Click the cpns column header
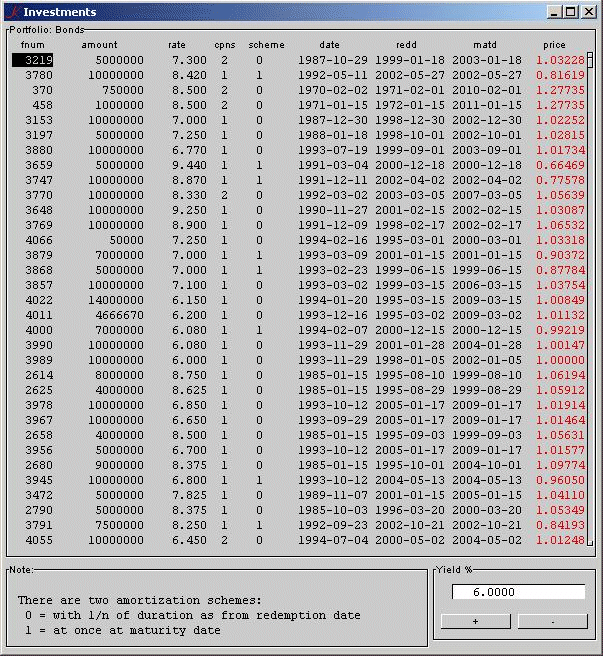The width and height of the screenshot is (603, 656). point(225,45)
